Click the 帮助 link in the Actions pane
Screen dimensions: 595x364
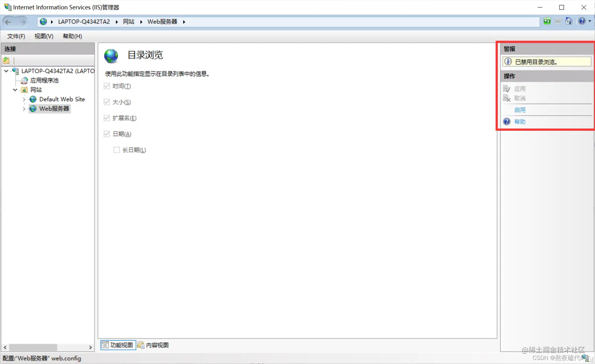click(x=520, y=122)
